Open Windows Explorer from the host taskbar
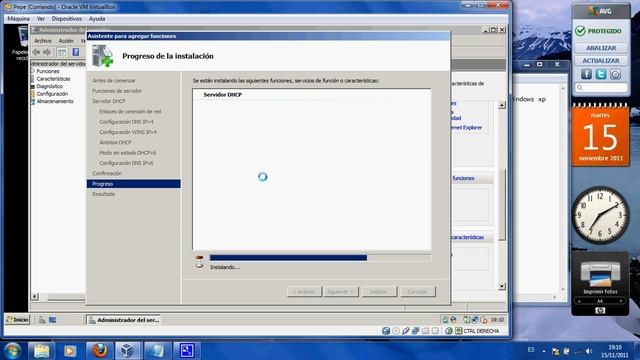This screenshot has height=360, width=640. (x=41, y=351)
